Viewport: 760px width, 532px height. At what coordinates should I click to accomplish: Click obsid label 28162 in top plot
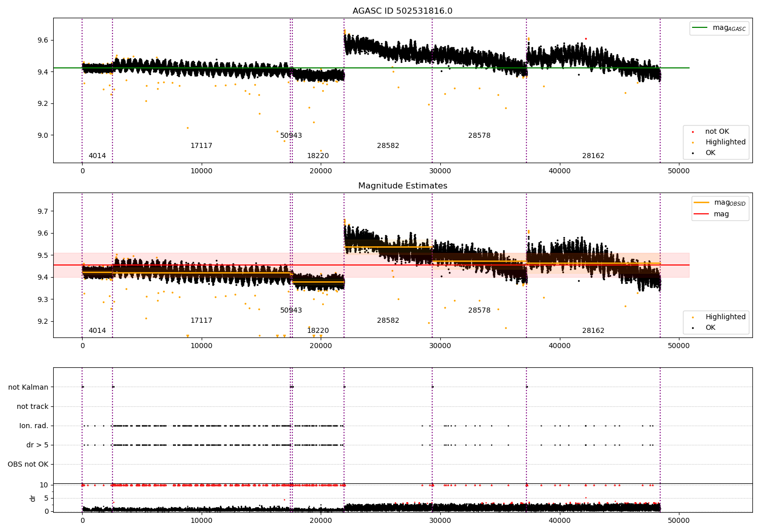click(x=593, y=156)
